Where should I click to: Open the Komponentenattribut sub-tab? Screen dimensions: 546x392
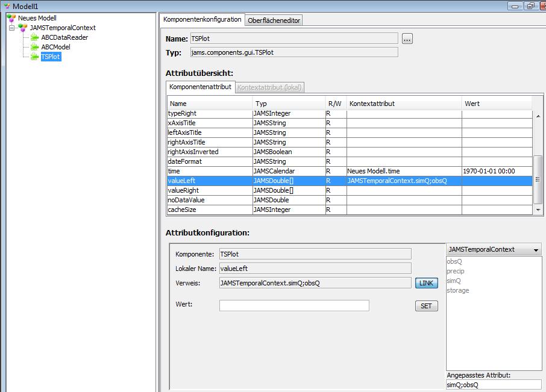[x=200, y=87]
